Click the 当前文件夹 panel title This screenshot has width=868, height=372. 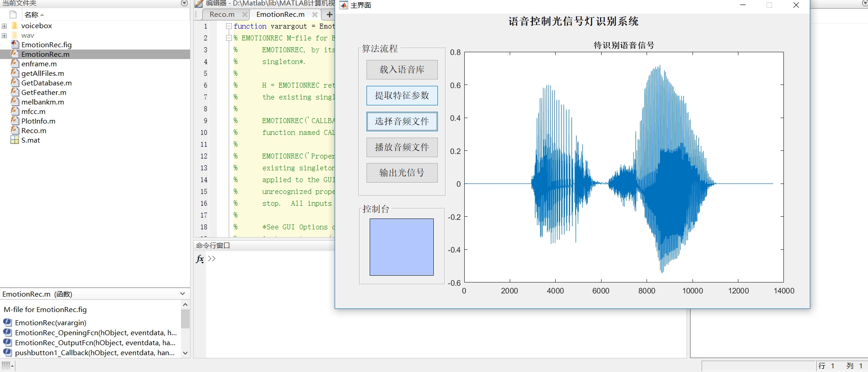pos(20,3)
